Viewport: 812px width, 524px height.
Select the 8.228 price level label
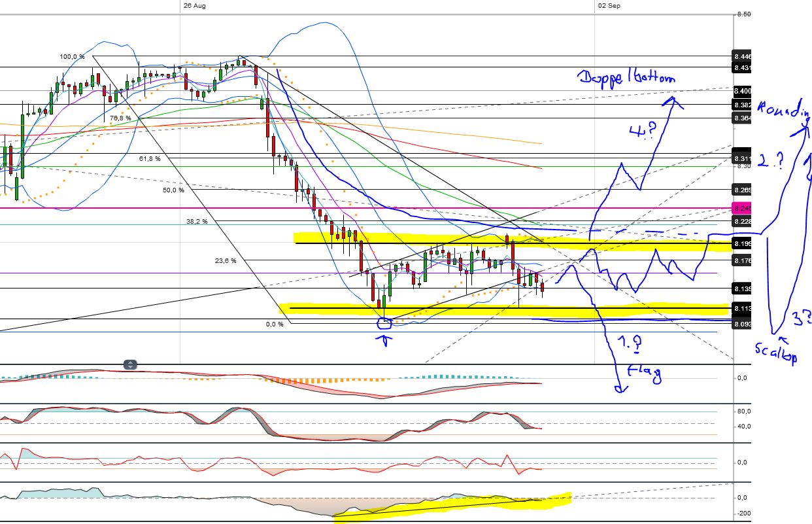741,222
